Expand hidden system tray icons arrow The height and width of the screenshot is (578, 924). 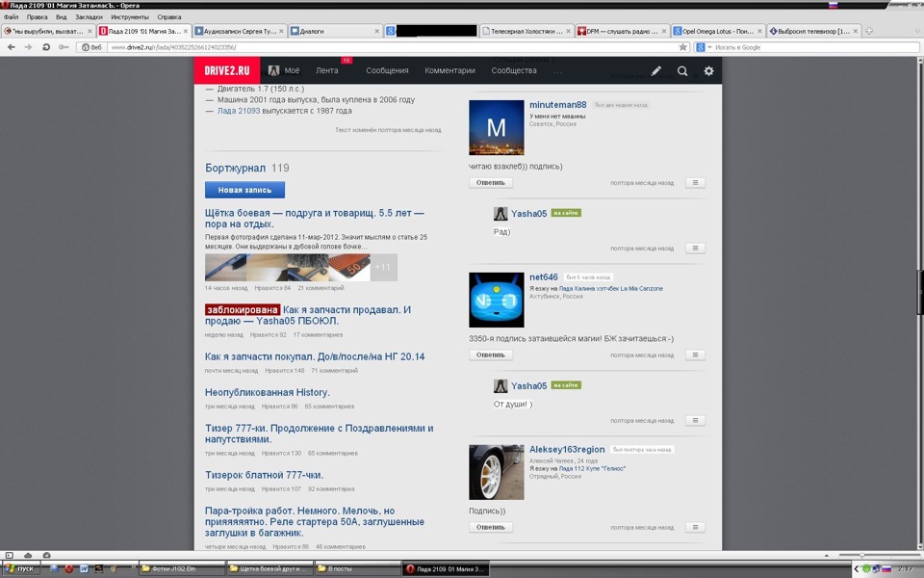click(857, 568)
